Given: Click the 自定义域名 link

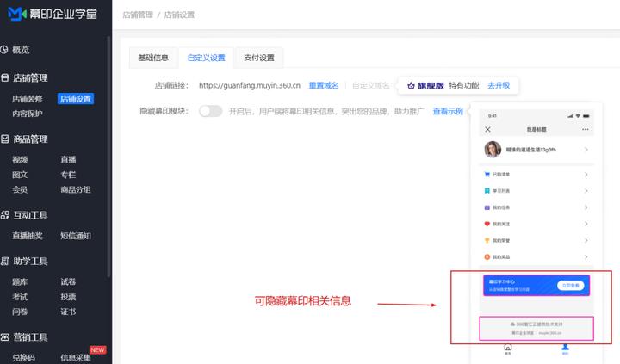Looking at the screenshot, I should [370, 85].
